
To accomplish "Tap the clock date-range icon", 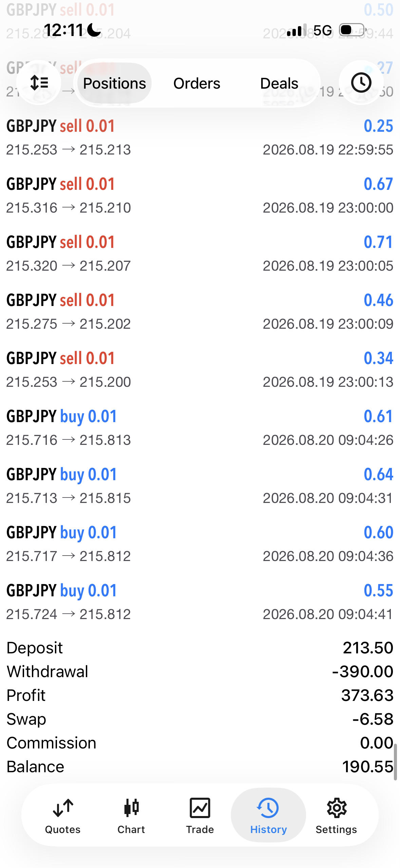I will tap(361, 83).
